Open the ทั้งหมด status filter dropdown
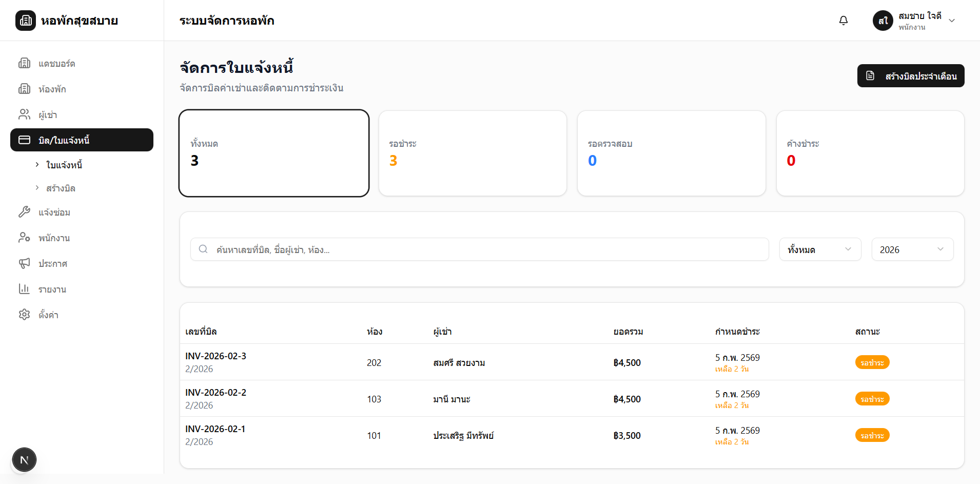The width and height of the screenshot is (980, 484). click(820, 249)
